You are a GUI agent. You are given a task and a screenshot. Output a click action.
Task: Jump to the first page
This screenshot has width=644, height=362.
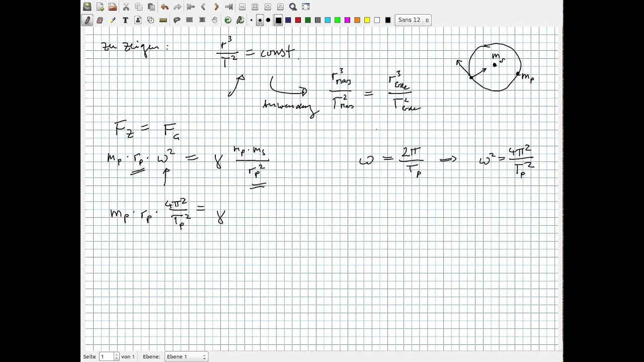(191, 7)
